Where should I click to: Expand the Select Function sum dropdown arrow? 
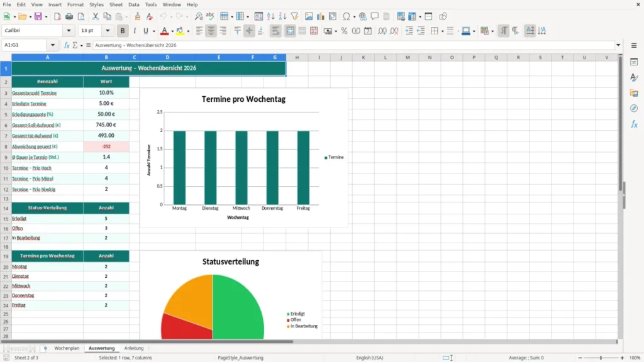click(81, 45)
